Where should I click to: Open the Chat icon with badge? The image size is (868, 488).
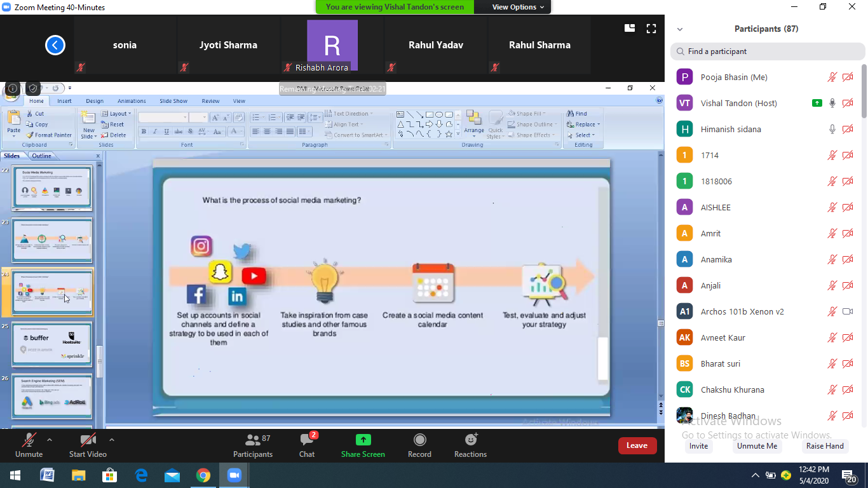pyautogui.click(x=308, y=439)
